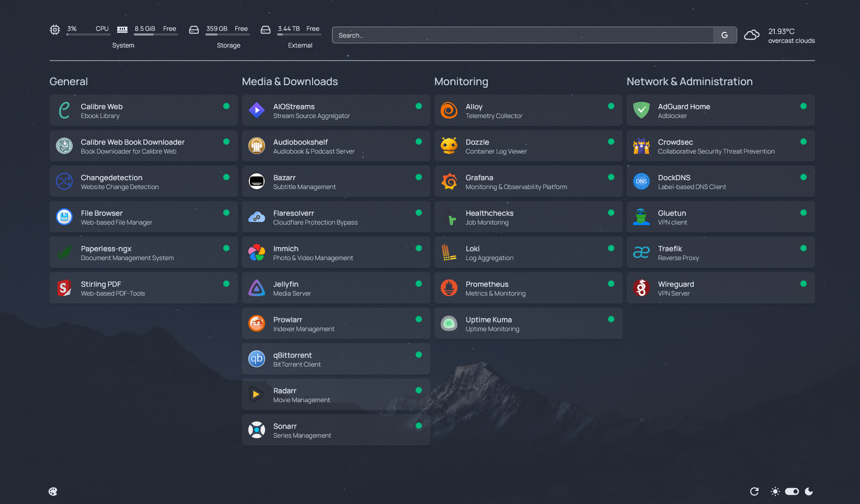Click the Crowdsec icon
This screenshot has height=504, width=860.
point(641,146)
